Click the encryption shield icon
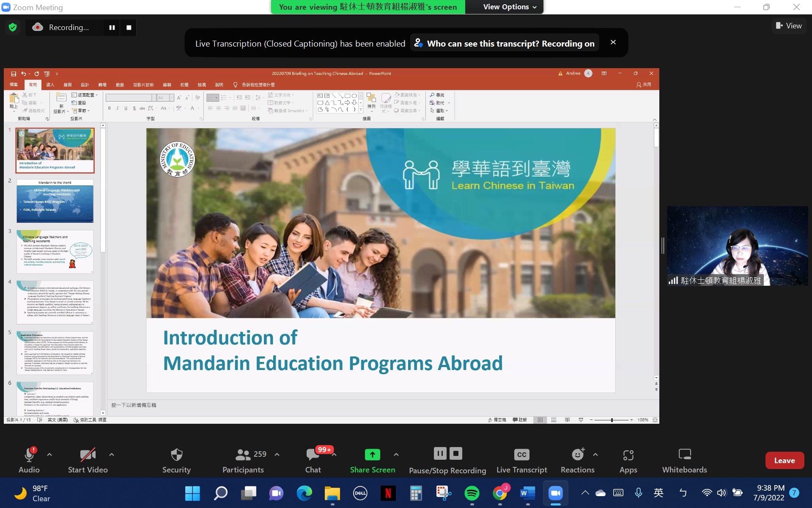This screenshot has width=812, height=508. 13,28
